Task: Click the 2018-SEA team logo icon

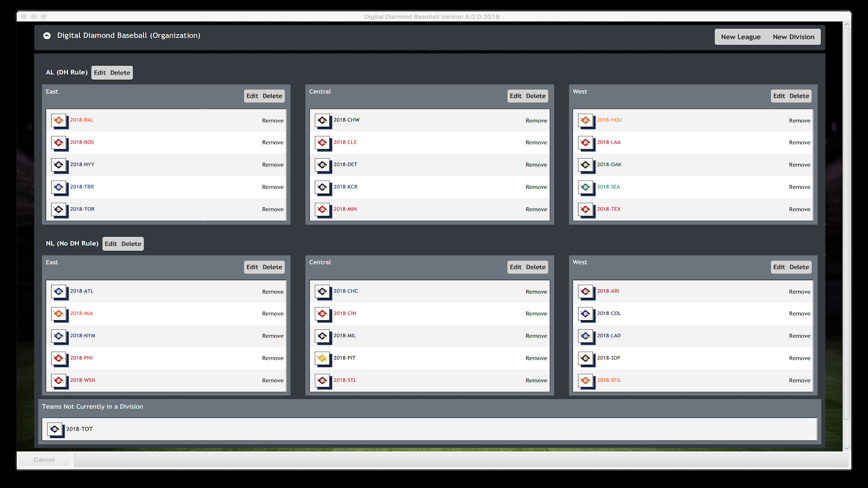Action: pyautogui.click(x=586, y=188)
